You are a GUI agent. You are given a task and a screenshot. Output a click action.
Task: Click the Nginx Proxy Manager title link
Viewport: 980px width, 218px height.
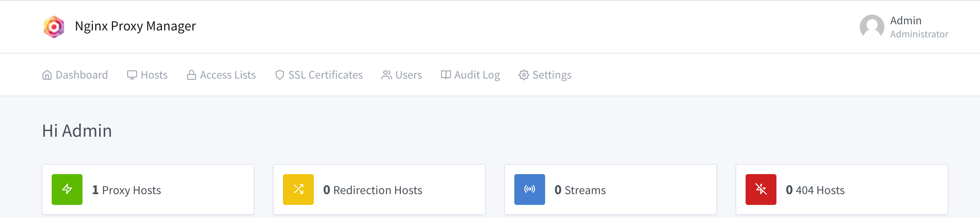135,26
